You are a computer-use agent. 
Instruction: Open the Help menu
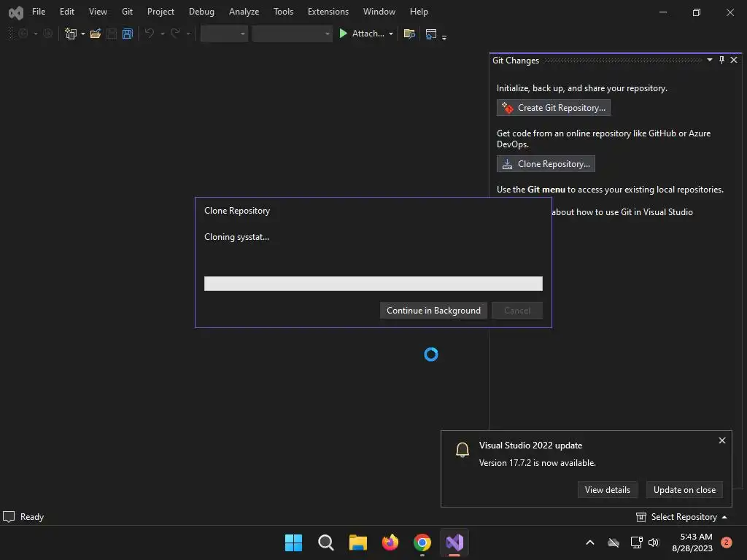[x=419, y=12]
